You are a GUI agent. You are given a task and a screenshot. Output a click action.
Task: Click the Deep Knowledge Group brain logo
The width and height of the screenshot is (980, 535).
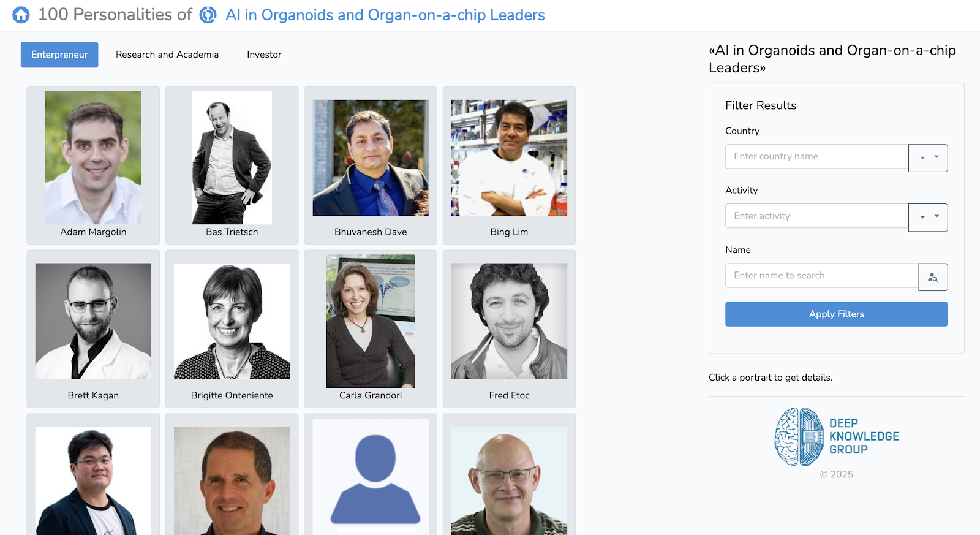click(x=799, y=436)
